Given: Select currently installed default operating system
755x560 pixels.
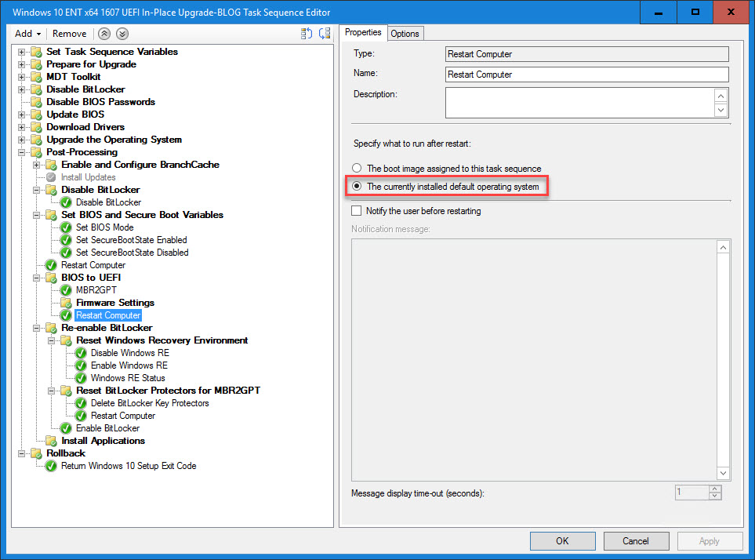Looking at the screenshot, I should coord(358,187).
